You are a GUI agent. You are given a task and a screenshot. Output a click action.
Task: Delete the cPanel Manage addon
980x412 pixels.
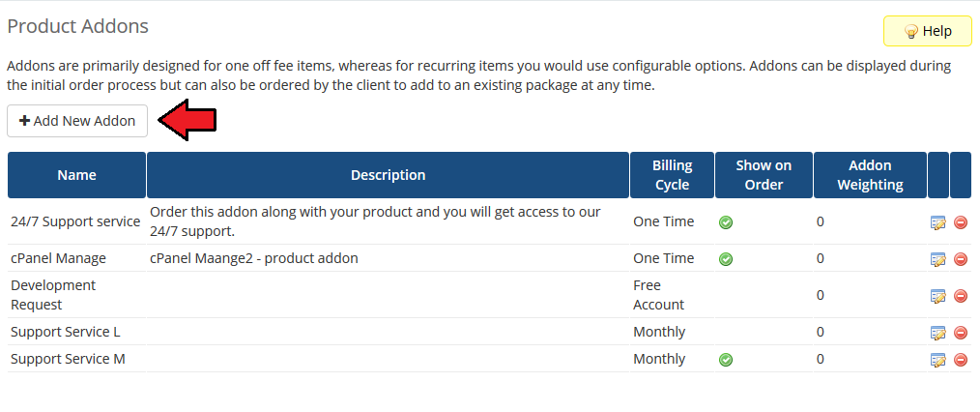tap(961, 259)
